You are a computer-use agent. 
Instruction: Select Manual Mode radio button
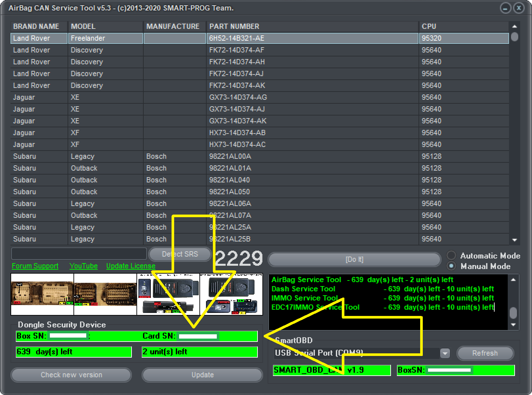pyautogui.click(x=451, y=266)
